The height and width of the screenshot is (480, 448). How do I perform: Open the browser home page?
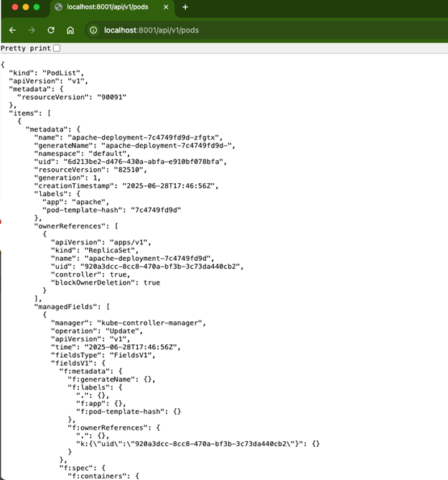[x=70, y=30]
